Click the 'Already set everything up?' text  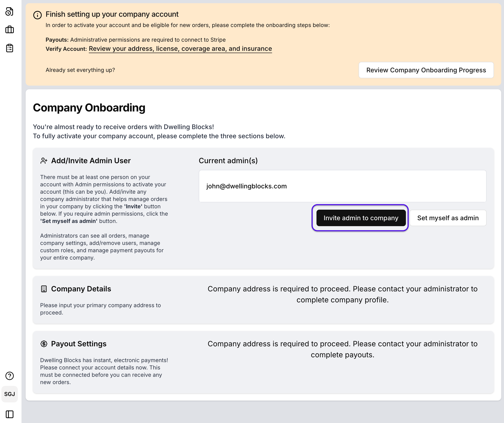click(80, 70)
